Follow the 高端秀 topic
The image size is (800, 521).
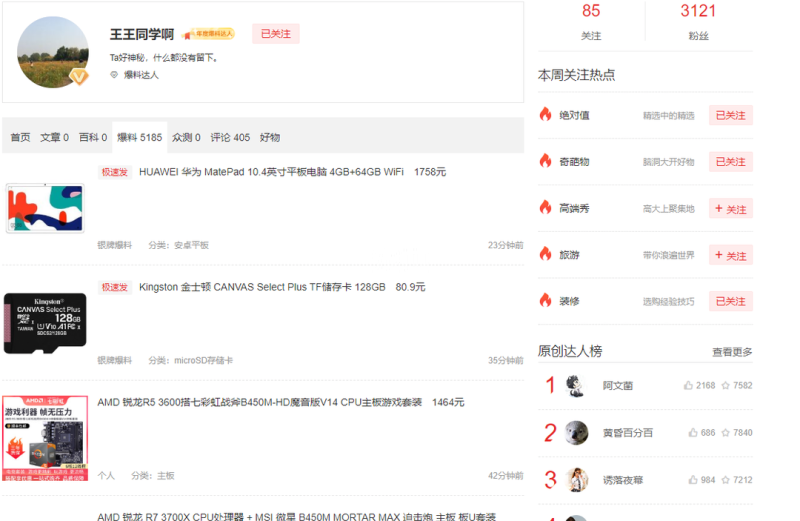(x=730, y=209)
